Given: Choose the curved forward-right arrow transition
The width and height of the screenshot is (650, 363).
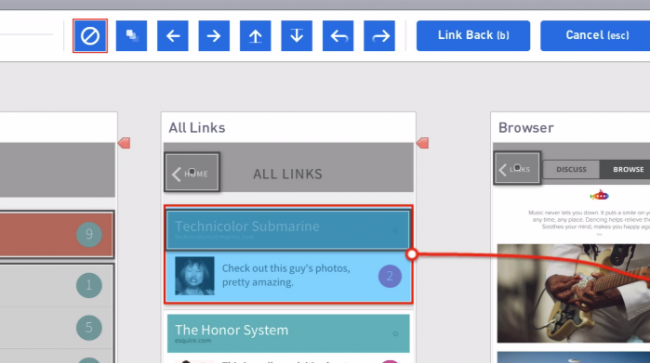Looking at the screenshot, I should coord(379,36).
